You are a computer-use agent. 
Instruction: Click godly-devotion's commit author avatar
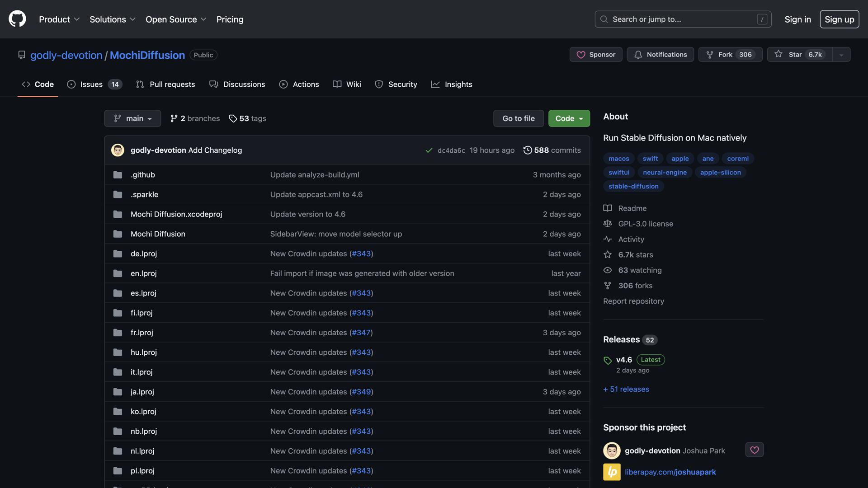pos(118,150)
